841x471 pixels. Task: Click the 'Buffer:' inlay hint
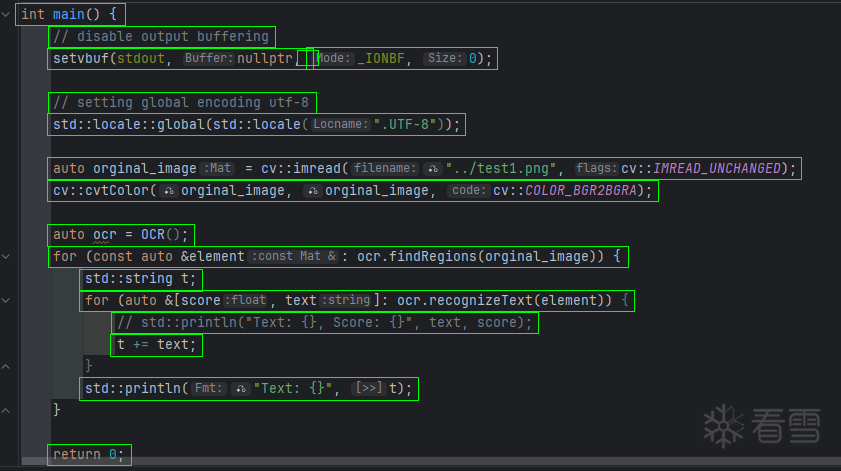pos(209,58)
